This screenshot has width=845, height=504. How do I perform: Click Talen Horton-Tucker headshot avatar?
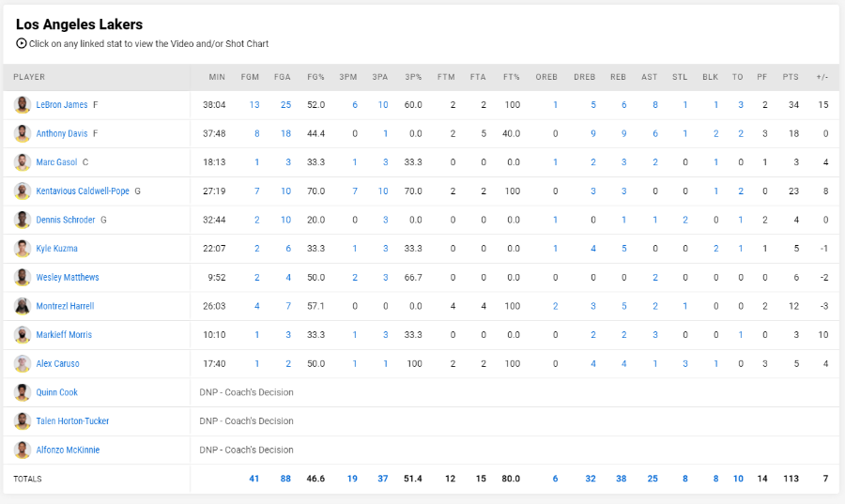coord(23,421)
